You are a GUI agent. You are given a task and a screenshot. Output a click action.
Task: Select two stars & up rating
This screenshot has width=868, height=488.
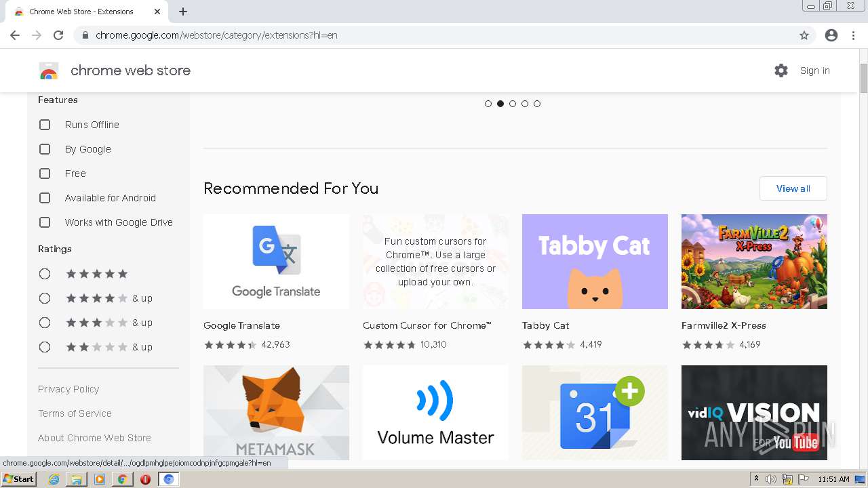click(x=45, y=347)
